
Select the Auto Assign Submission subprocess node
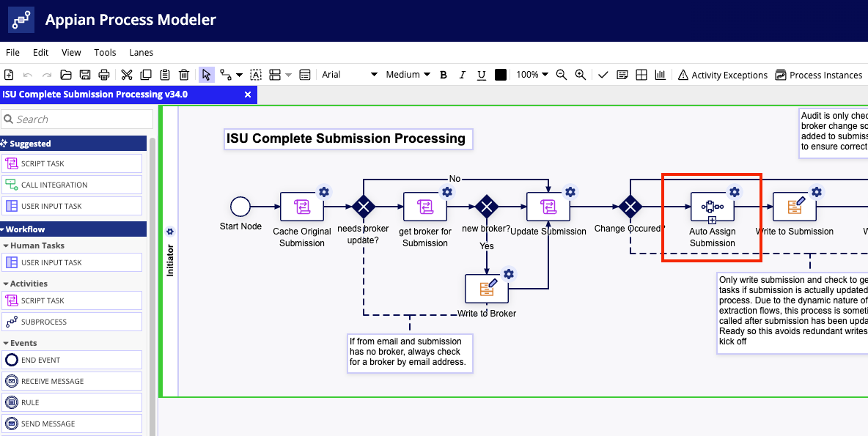pos(713,207)
